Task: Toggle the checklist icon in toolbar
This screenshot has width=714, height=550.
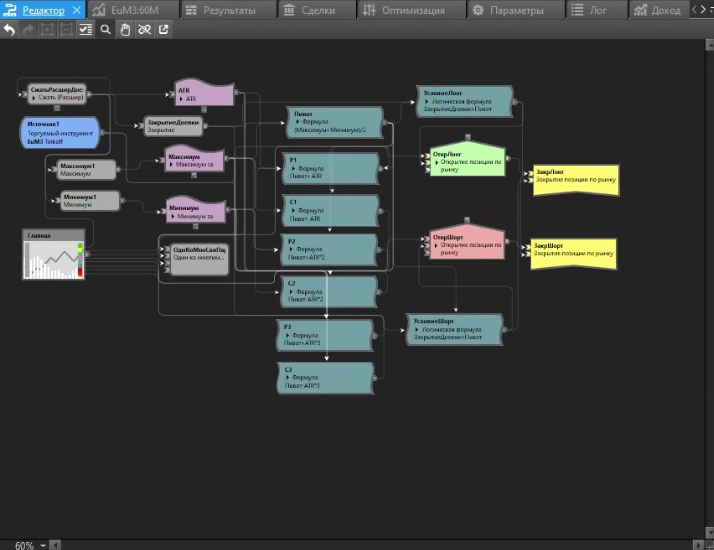Action: tap(85, 29)
